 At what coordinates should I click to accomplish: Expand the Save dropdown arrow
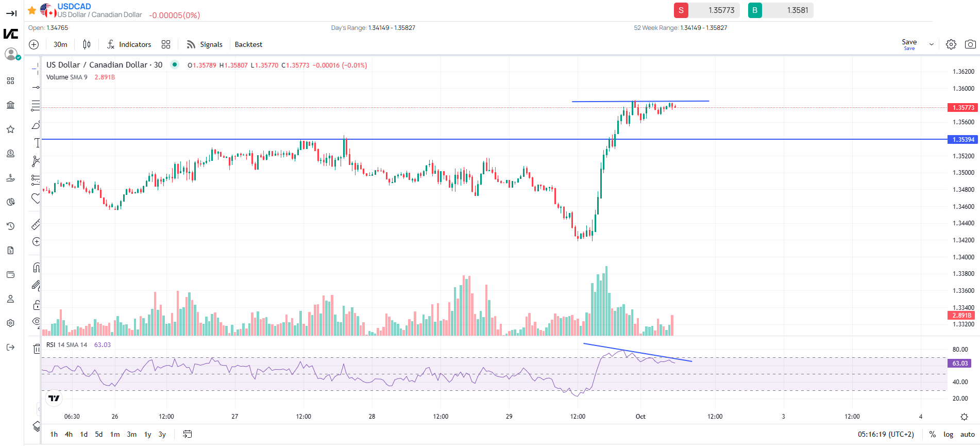point(931,44)
